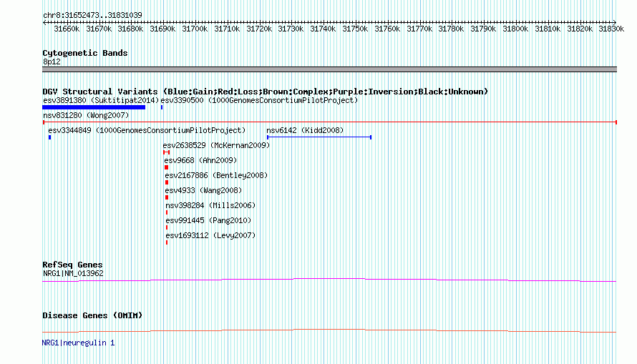The height and width of the screenshot is (364, 637).
Task: Click the gray 8p12 cytogenetic band bar
Action: tap(329, 70)
